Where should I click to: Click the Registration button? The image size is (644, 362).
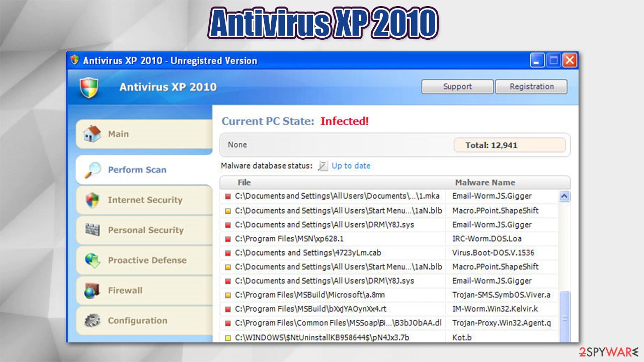[531, 86]
